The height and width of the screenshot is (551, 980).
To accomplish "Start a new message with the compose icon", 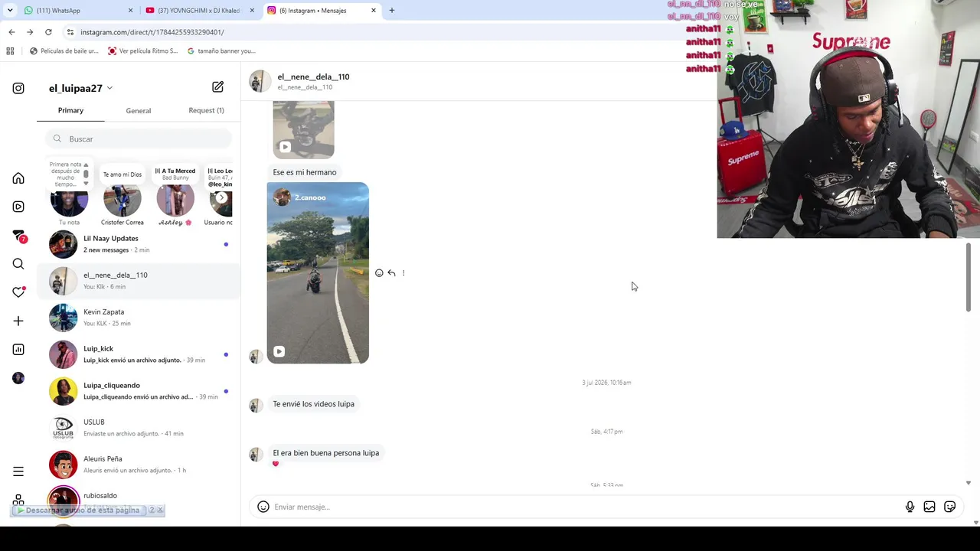I will (217, 87).
